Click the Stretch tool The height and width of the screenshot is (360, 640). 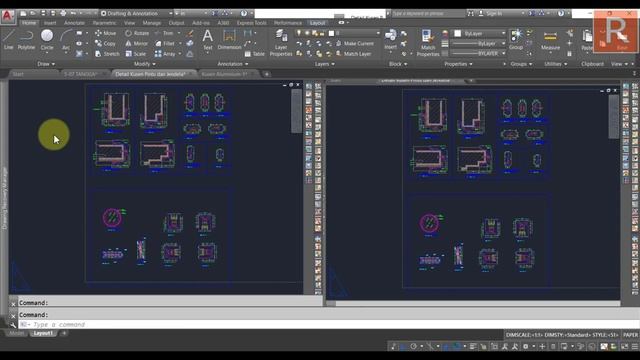point(107,54)
